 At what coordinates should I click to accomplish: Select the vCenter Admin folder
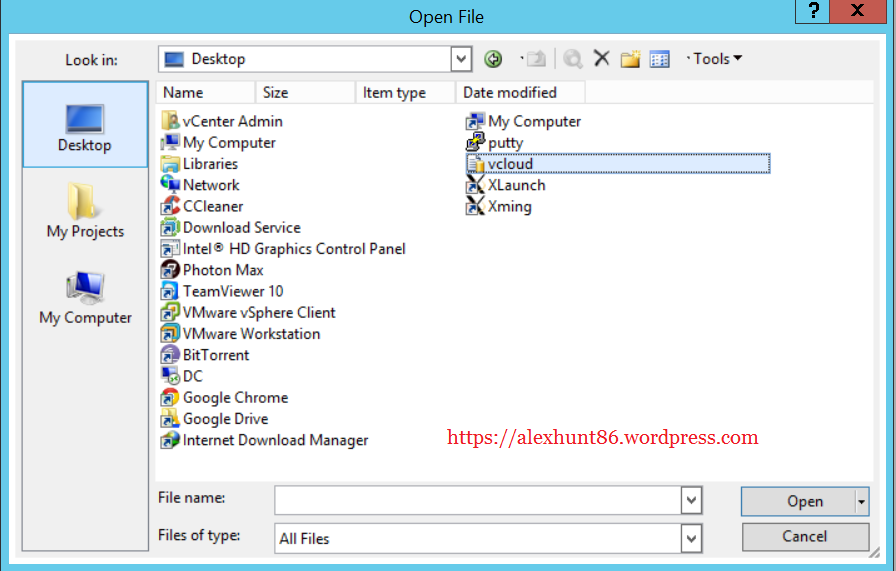point(232,122)
